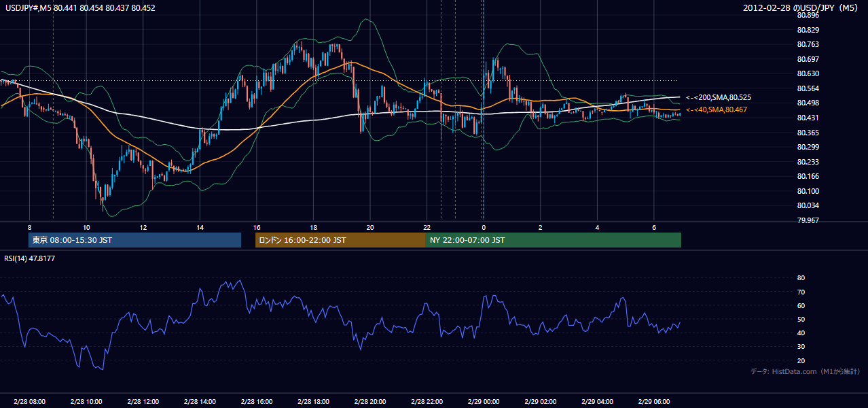The width and height of the screenshot is (868, 408).
Task: Click the 2/28 18:00 date label
Action: tap(313, 402)
